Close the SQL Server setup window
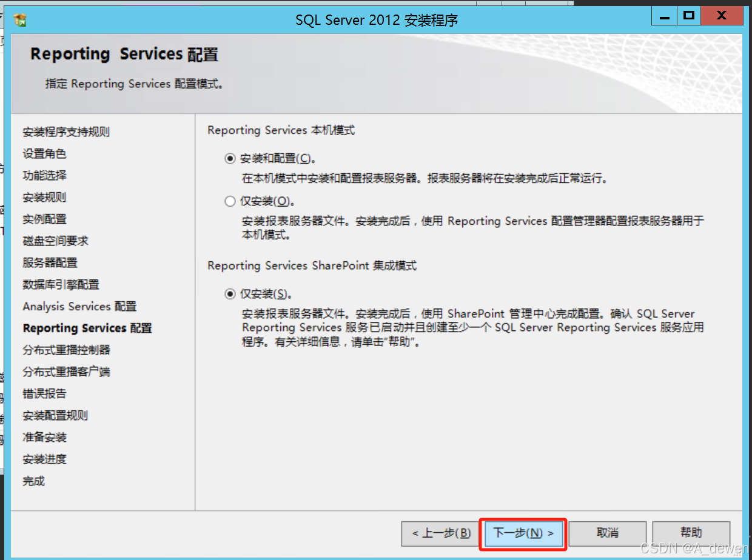This screenshot has height=560, width=752. click(x=722, y=15)
